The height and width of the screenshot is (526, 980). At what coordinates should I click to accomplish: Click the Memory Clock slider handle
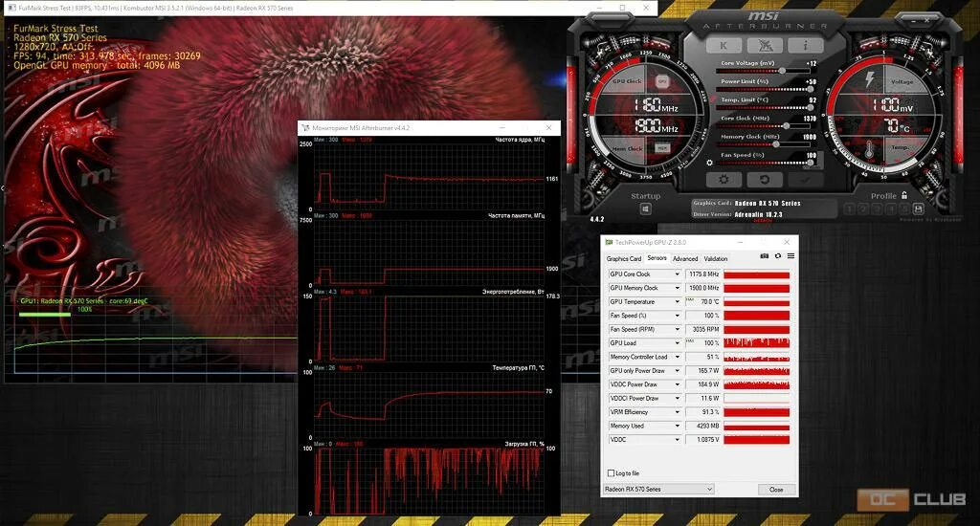pyautogui.click(x=776, y=144)
